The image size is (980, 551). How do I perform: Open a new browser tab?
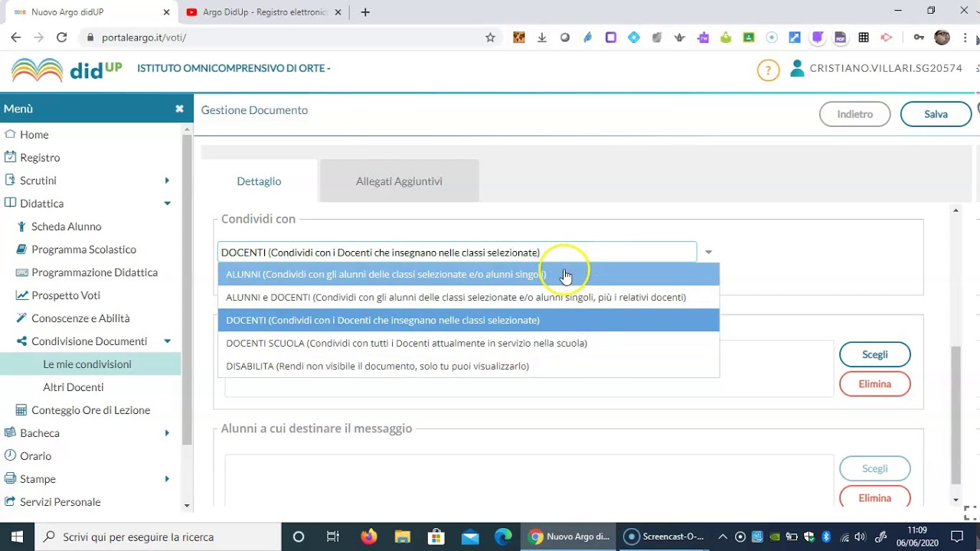pyautogui.click(x=365, y=12)
